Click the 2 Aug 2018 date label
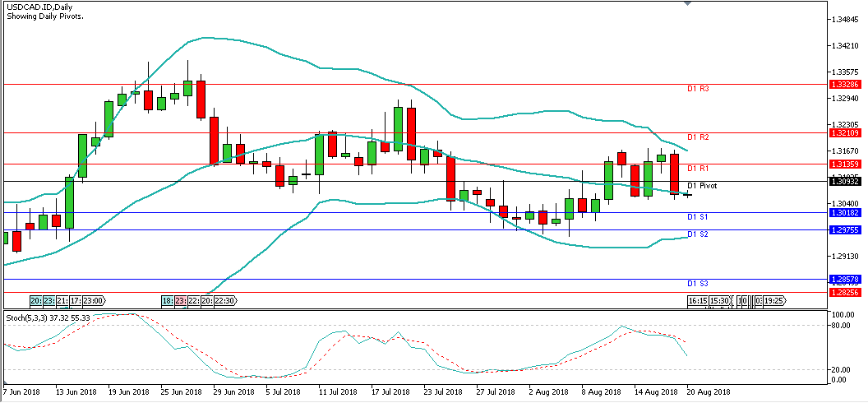Viewport: 868px width, 403px height. (x=547, y=392)
